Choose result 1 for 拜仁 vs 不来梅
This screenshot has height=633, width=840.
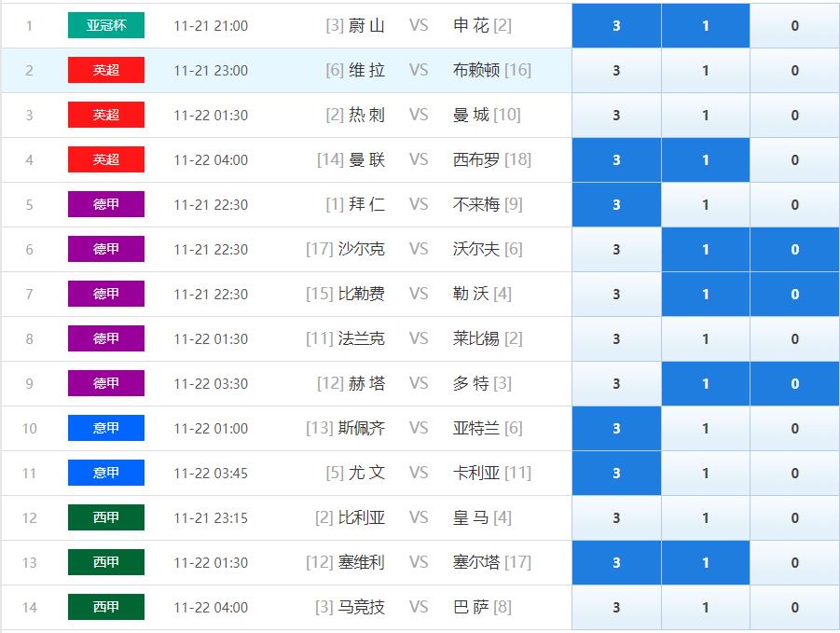705,204
